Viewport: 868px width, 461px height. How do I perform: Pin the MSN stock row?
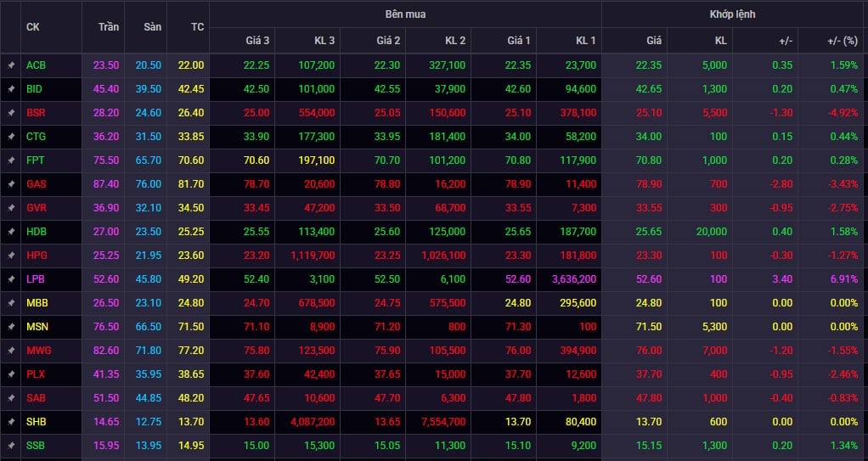point(10,327)
